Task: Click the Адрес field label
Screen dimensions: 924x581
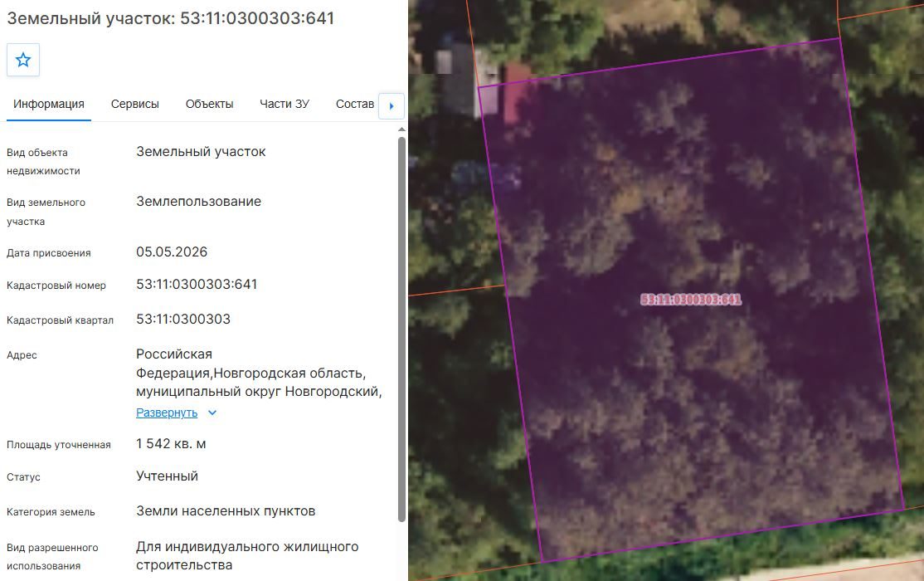Action: click(22, 355)
